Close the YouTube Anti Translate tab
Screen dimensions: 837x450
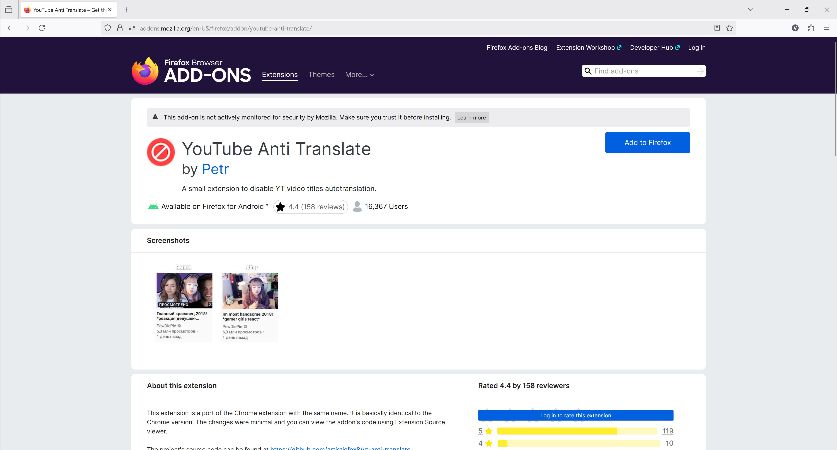click(x=109, y=10)
